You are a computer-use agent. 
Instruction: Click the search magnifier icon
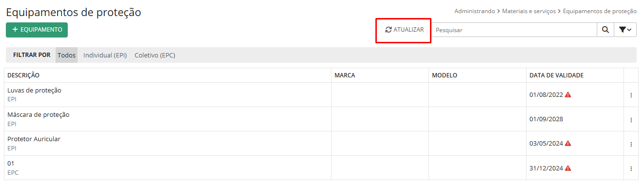(x=605, y=30)
